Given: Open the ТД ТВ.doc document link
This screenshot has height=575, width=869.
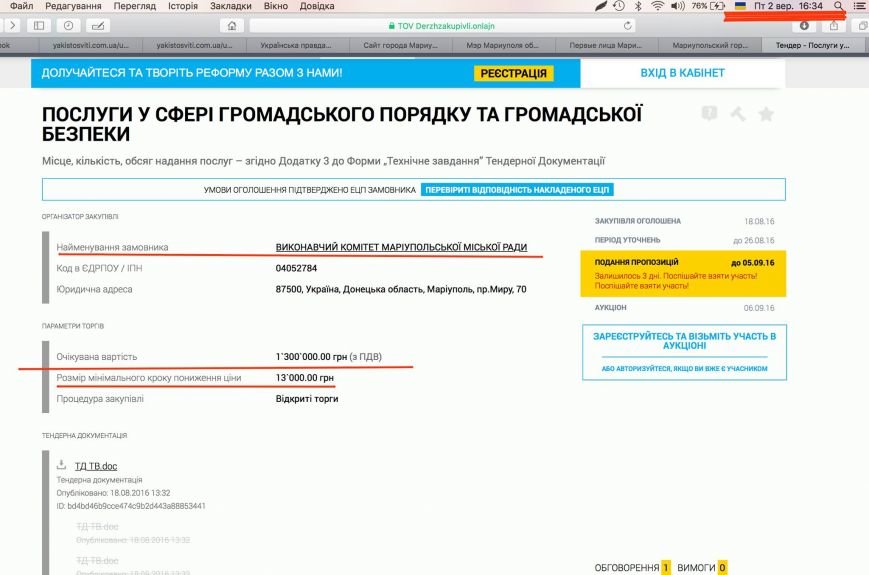Looking at the screenshot, I should coord(96,466).
